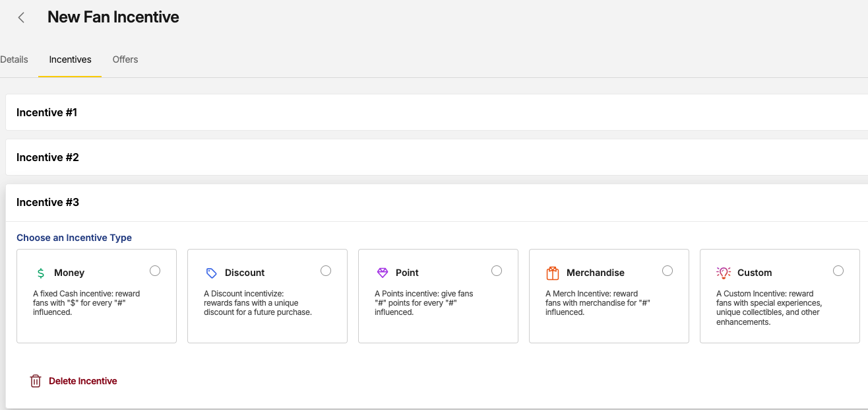The height and width of the screenshot is (410, 868).
Task: Go to the Incentives tab
Action: (x=70, y=59)
